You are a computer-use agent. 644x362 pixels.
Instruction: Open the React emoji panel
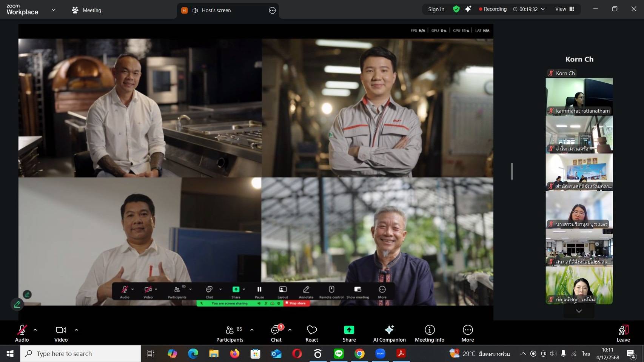(311, 333)
